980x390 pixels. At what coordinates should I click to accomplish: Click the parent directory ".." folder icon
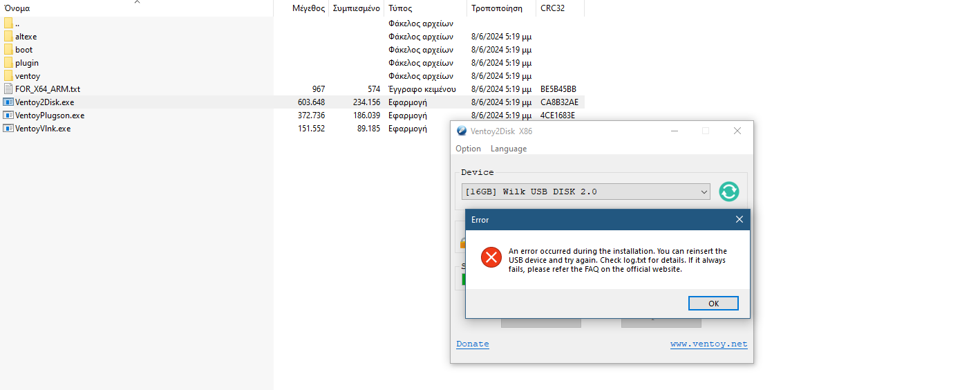point(8,24)
